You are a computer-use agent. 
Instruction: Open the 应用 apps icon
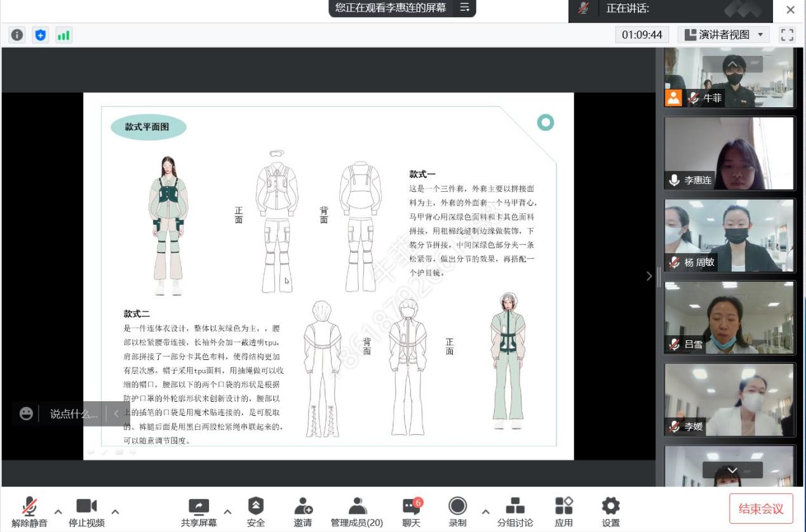click(563, 512)
